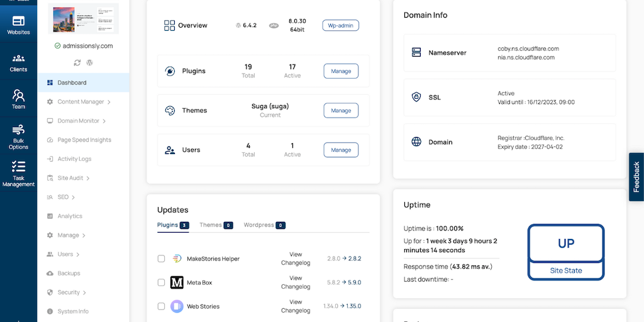
Task: Click the Wp-admin button
Action: tap(340, 26)
